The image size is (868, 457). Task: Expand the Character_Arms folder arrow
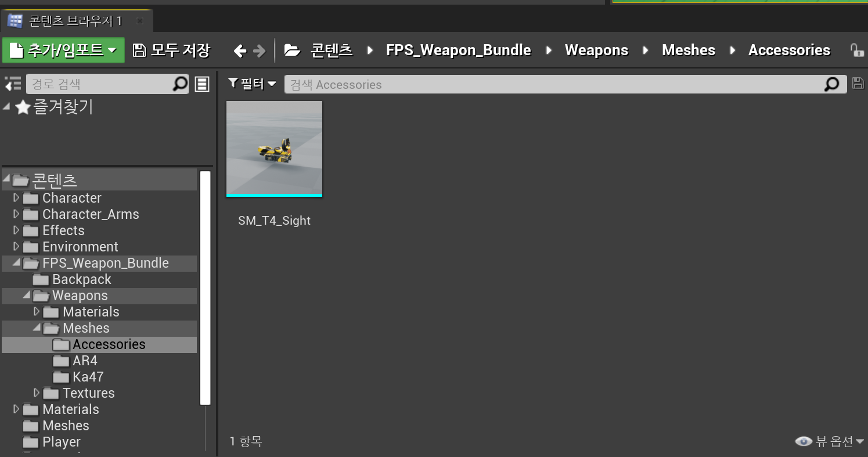coord(16,214)
